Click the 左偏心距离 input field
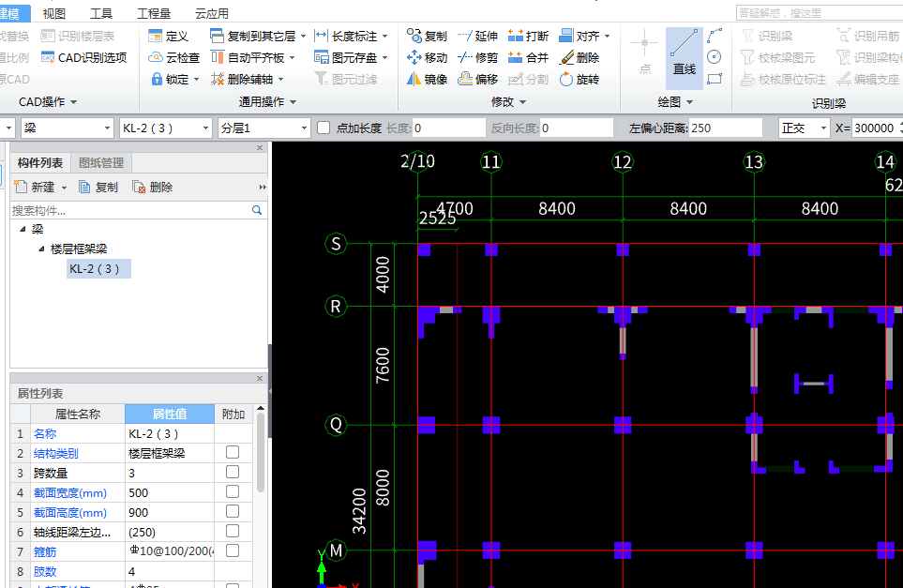Screen dimensions: 903x588 point(726,128)
